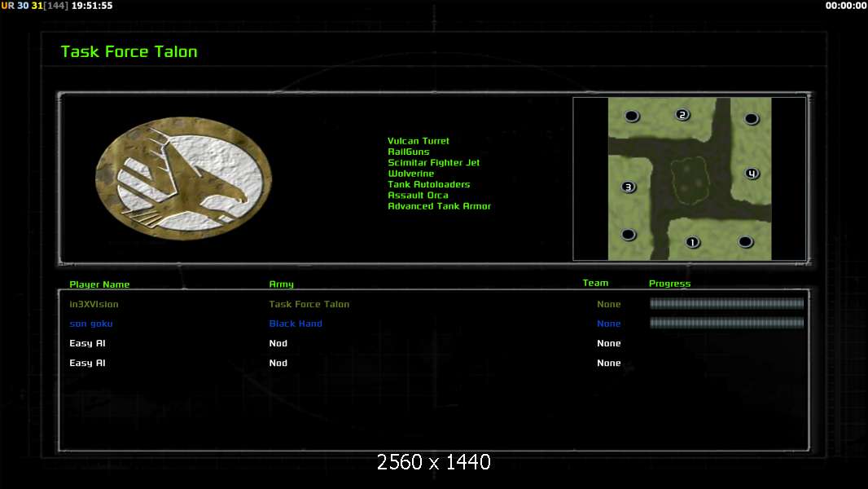This screenshot has height=489, width=868.
Task: Pick the unnumbered bottom-right map start spot
Action: pyautogui.click(x=745, y=241)
